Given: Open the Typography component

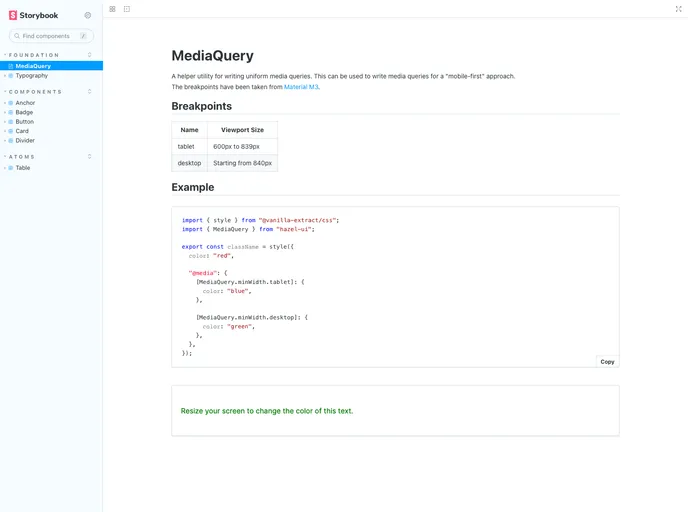Looking at the screenshot, I should [x=32, y=75].
